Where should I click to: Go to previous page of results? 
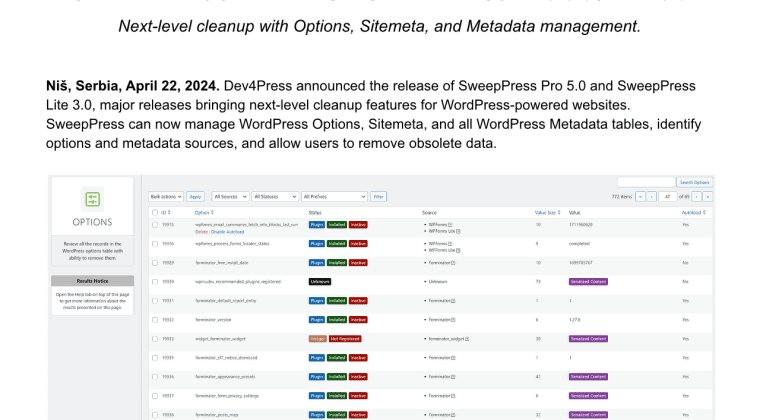coord(651,197)
